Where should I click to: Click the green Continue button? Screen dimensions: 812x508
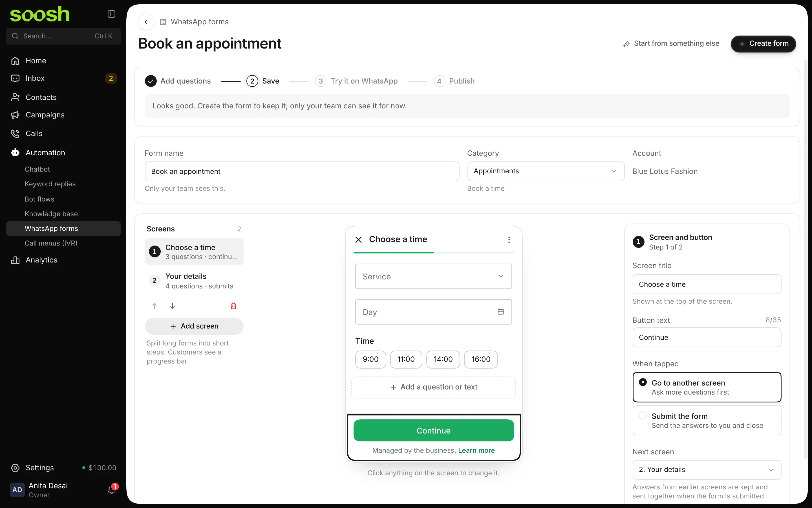point(434,430)
